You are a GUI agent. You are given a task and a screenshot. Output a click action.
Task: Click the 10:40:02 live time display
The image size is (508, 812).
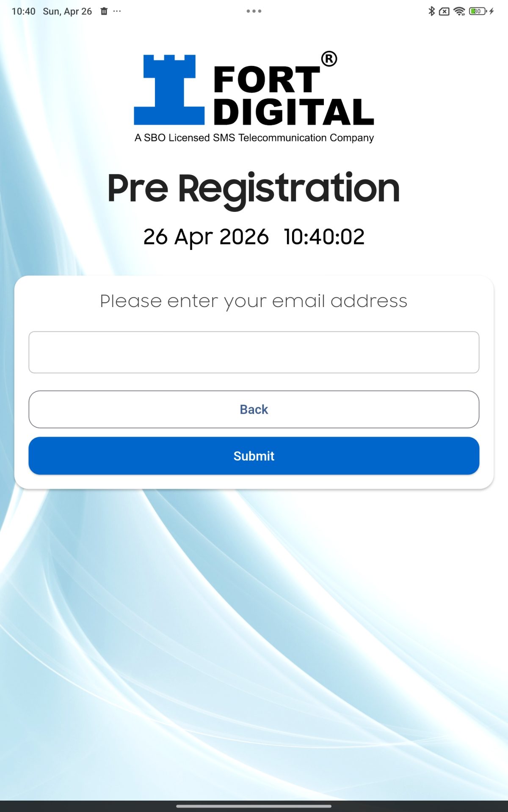click(x=324, y=237)
